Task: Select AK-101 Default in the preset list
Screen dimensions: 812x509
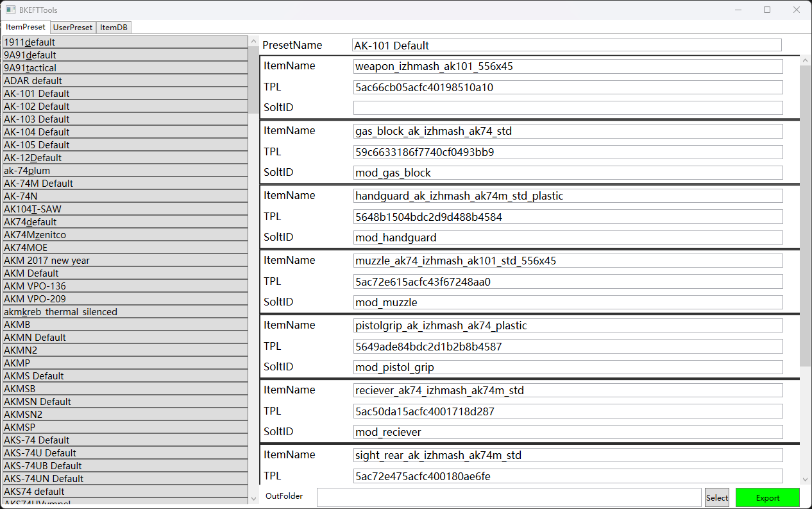Action: 125,94
